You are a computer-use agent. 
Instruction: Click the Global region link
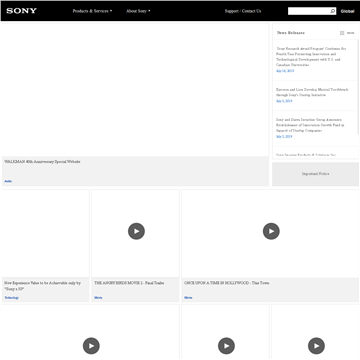click(347, 11)
